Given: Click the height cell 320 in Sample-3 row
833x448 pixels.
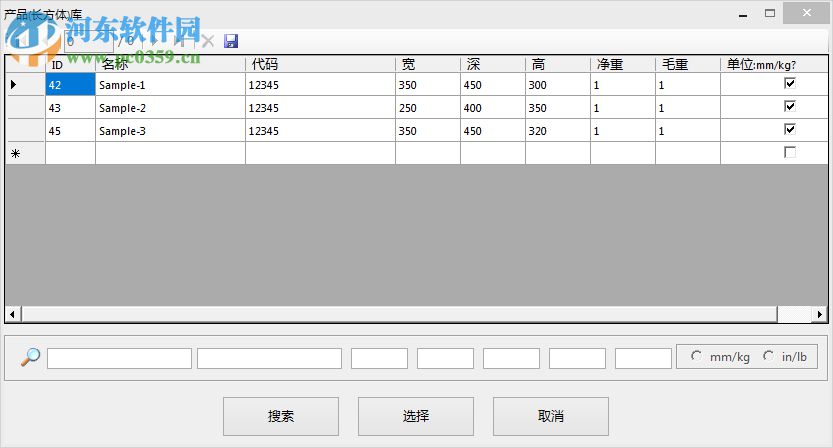Looking at the screenshot, I should coord(557,131).
